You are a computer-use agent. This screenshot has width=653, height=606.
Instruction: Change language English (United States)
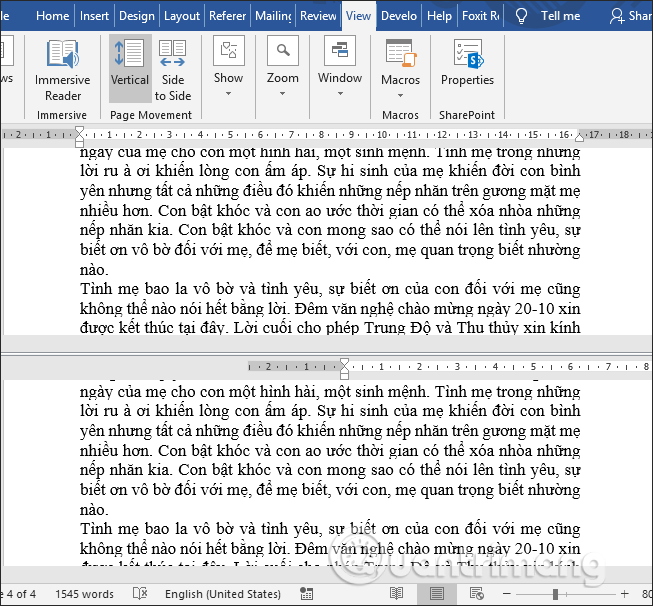pos(223,594)
